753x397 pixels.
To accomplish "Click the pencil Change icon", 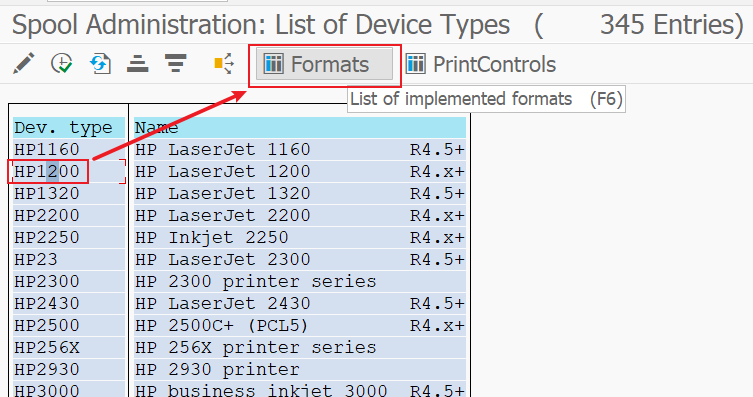I will pyautogui.click(x=24, y=63).
